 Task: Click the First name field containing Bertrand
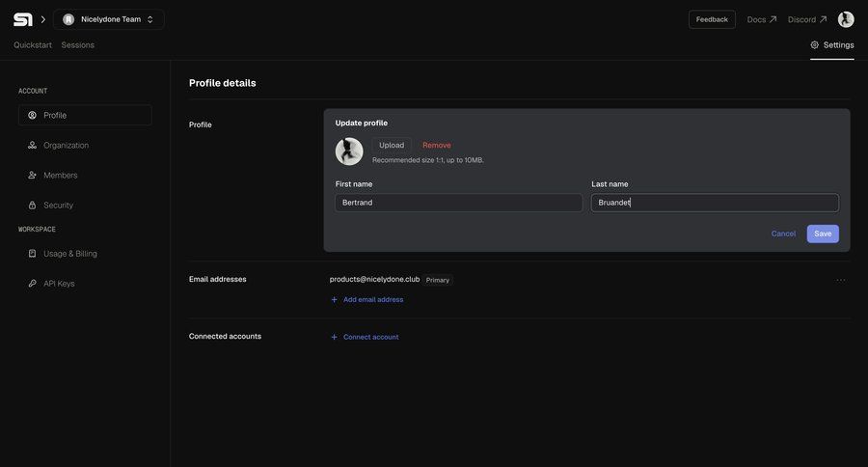(458, 203)
